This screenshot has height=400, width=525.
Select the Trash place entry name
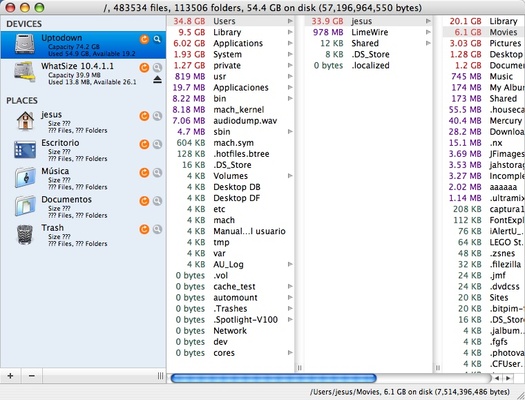(x=52, y=228)
